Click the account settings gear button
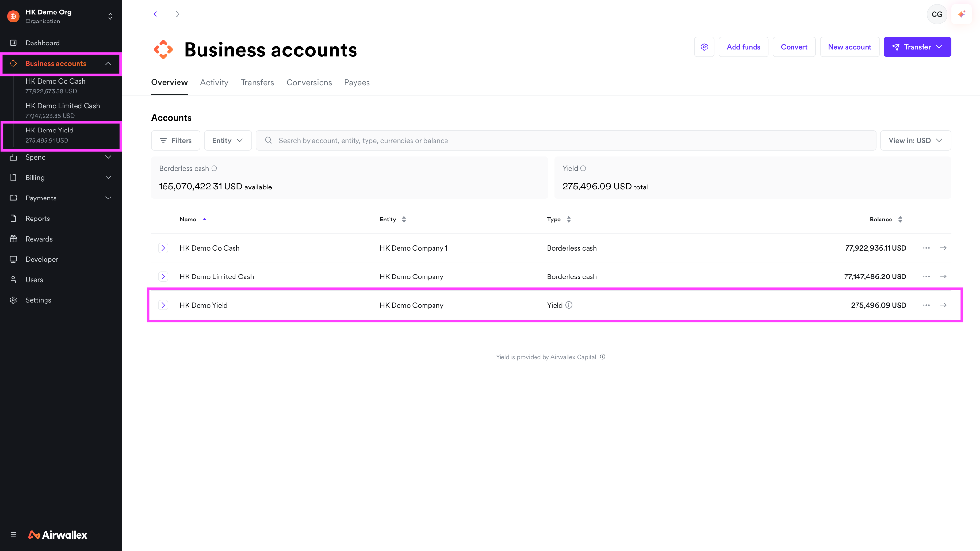Image resolution: width=980 pixels, height=551 pixels. coord(704,47)
